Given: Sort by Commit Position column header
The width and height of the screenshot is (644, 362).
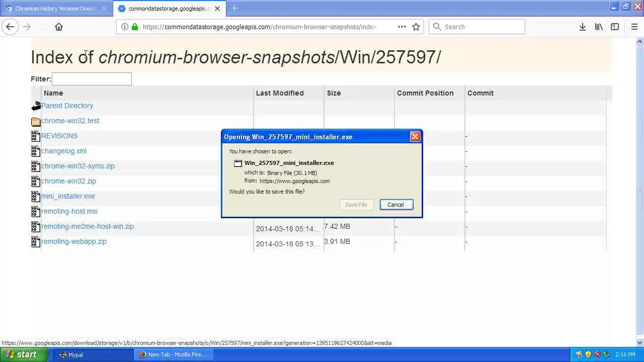Looking at the screenshot, I should click(425, 93).
